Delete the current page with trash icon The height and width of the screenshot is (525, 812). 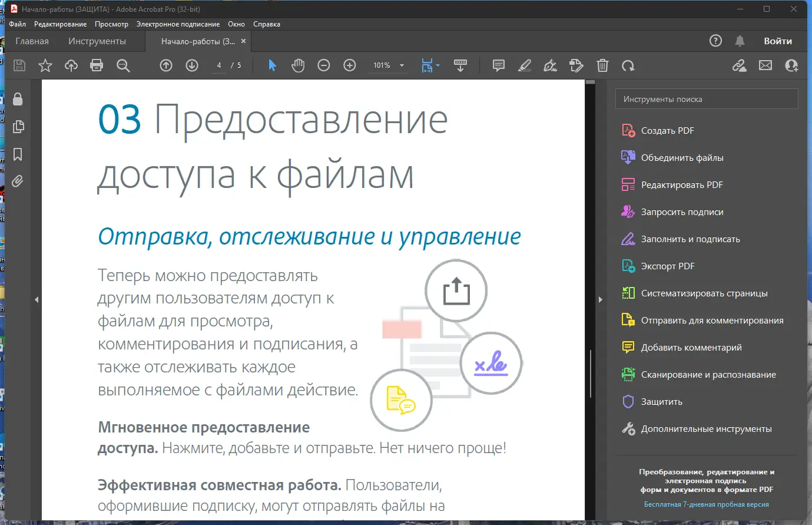[x=602, y=65]
